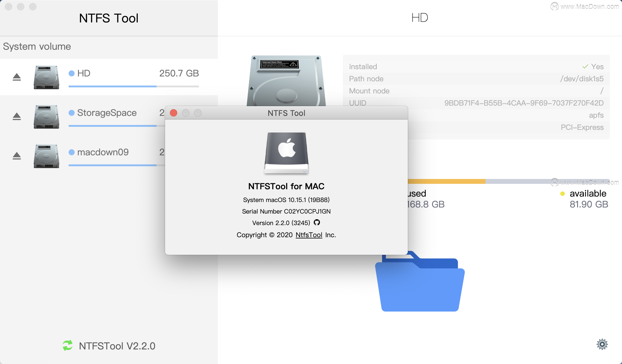The height and width of the screenshot is (364, 622).
Task: Open the NtfsTool link in copyright line
Action: click(x=309, y=235)
